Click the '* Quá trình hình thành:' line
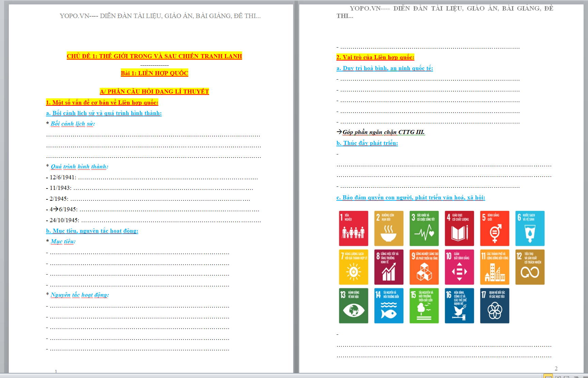 click(77, 167)
